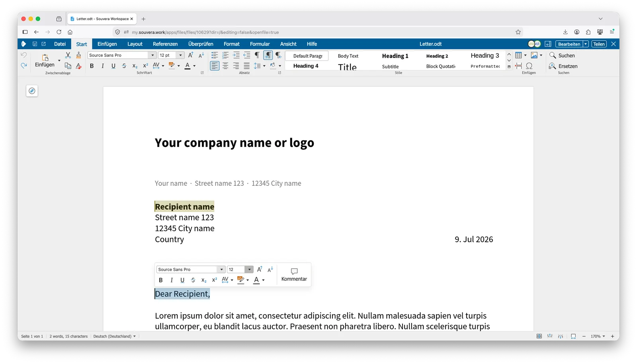Viewport: 637px width, 364px height.
Task: Toggle Italic in the floating toolbar
Action: click(172, 280)
